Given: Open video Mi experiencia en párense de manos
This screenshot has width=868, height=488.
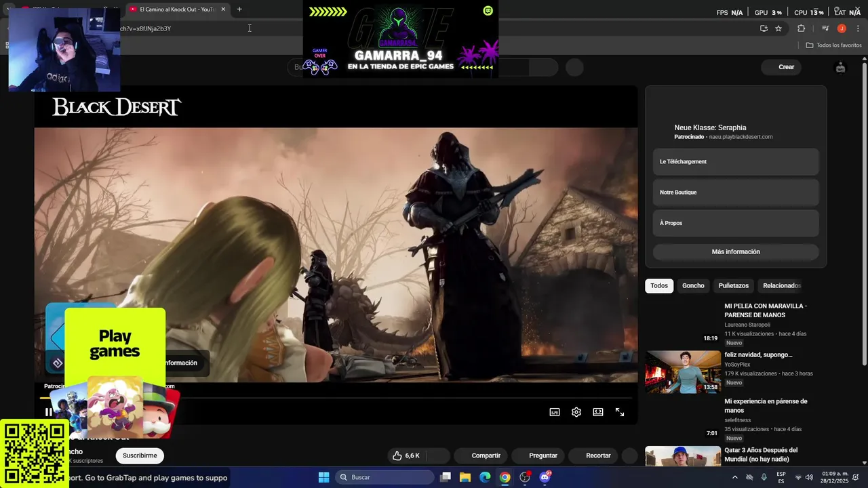Looking at the screenshot, I should pos(765,405).
